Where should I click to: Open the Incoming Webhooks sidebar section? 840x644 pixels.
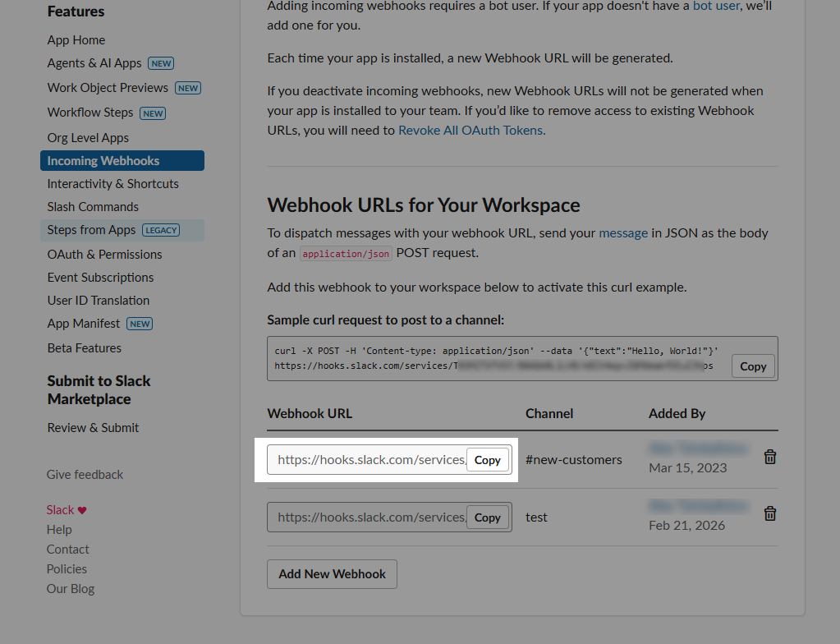click(x=103, y=160)
